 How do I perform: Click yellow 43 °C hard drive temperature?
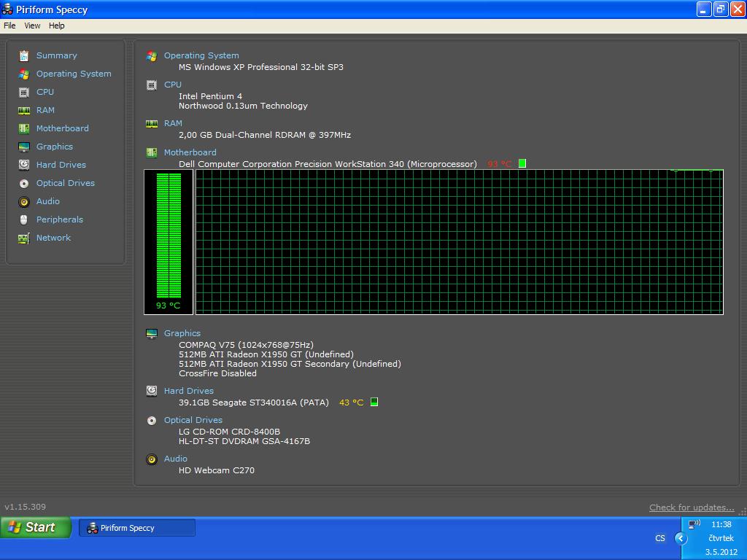click(351, 402)
